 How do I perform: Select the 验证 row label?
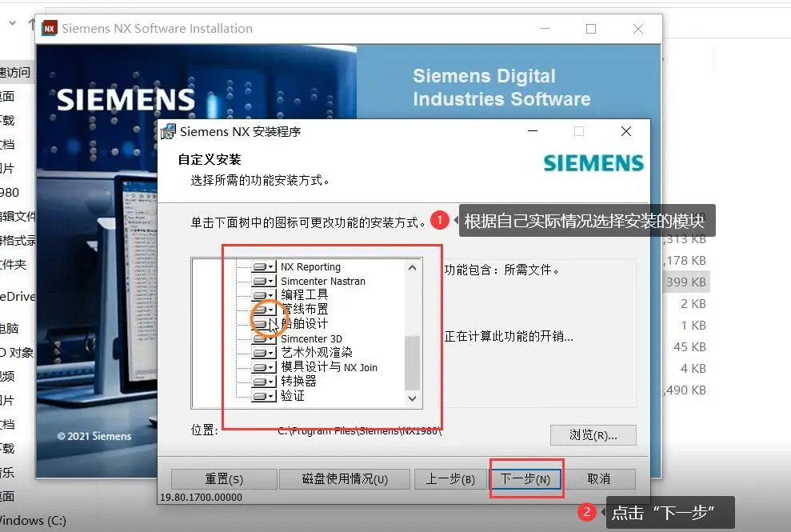pos(293,396)
